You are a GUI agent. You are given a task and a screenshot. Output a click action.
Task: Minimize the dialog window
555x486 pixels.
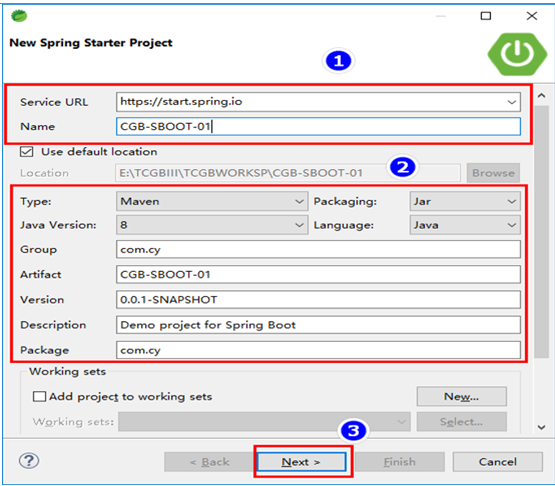point(441,16)
